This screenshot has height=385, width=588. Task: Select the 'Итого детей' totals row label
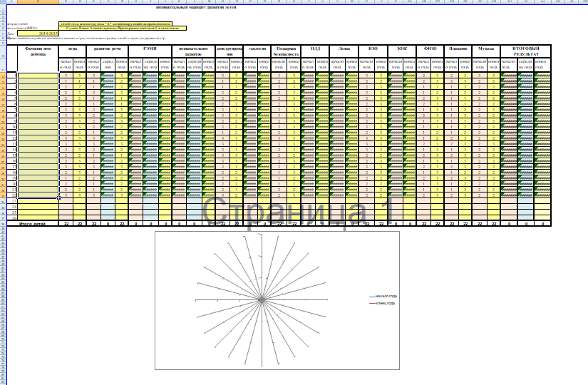tap(36, 224)
